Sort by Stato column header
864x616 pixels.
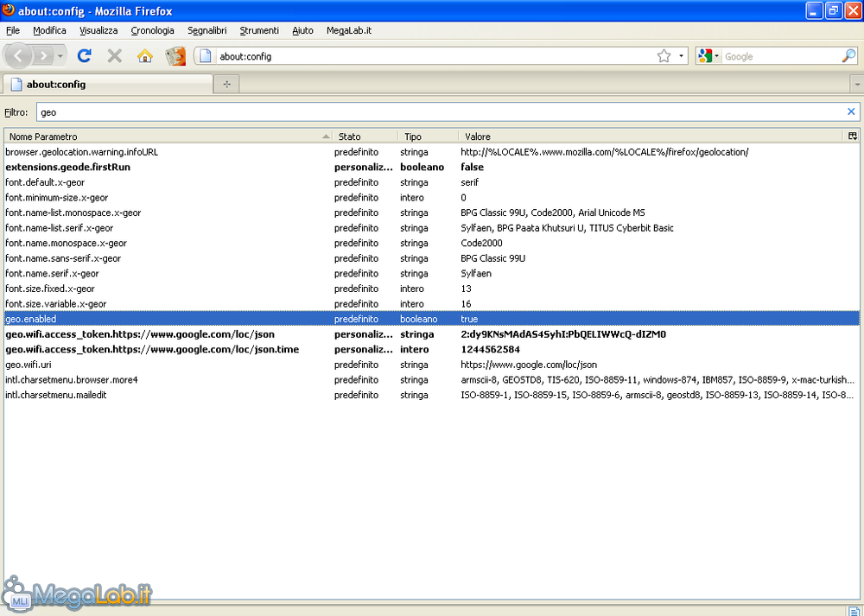pos(365,137)
